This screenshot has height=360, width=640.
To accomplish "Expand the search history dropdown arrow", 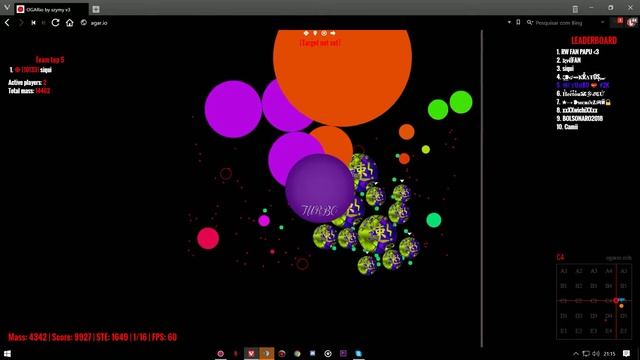I will (602, 22).
